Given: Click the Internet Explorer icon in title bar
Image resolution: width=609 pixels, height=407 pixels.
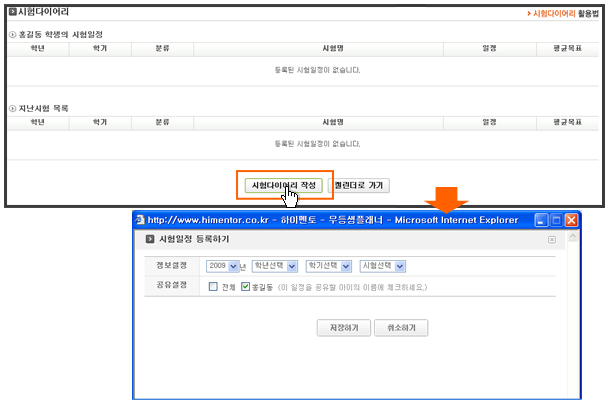Looking at the screenshot, I should (x=140, y=219).
